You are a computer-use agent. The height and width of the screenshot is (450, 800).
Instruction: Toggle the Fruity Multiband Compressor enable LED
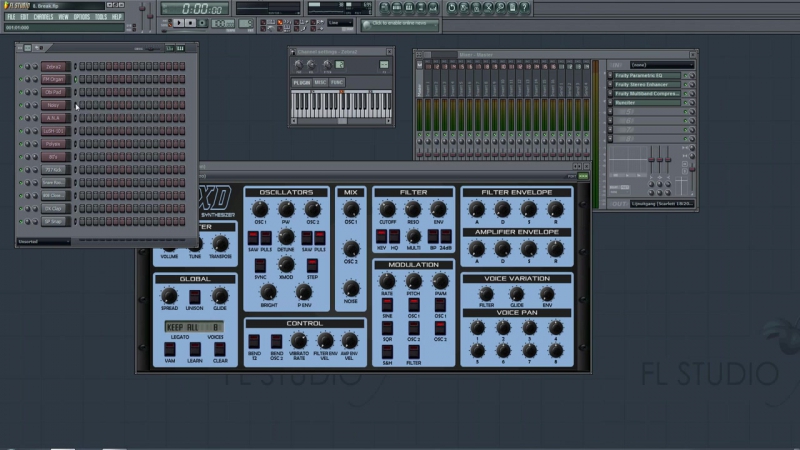click(685, 94)
